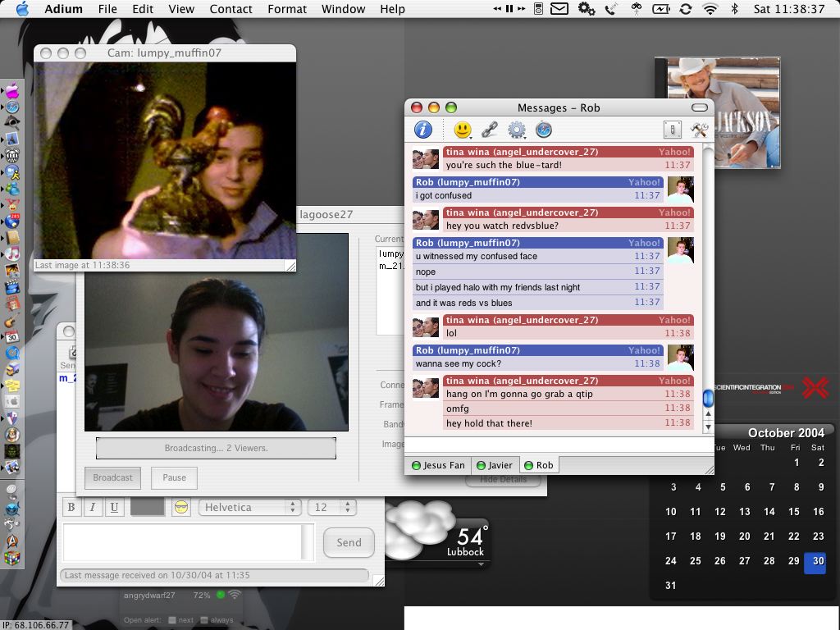Click the Safari compass icon in Messages toolbar
This screenshot has width=840, height=630.
[x=543, y=130]
